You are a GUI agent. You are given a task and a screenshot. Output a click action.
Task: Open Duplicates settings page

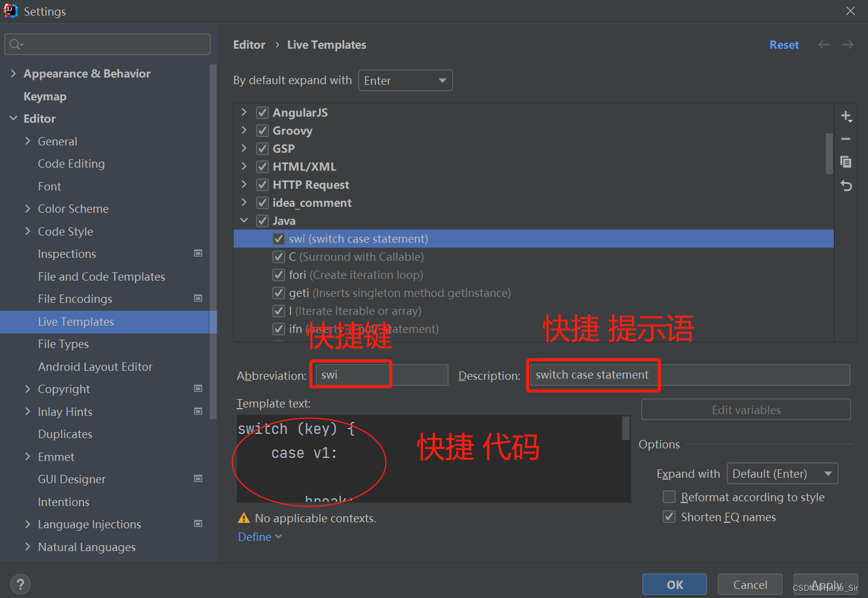pos(65,434)
